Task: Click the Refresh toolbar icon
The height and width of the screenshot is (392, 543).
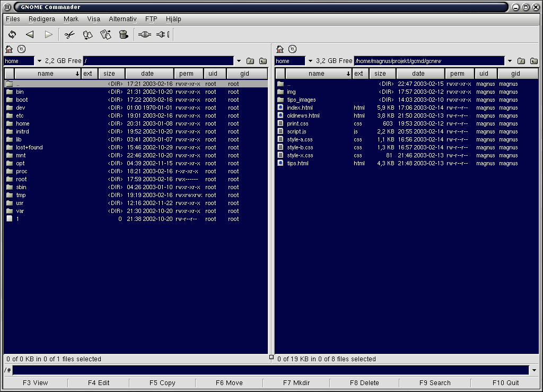Action: tap(12, 35)
